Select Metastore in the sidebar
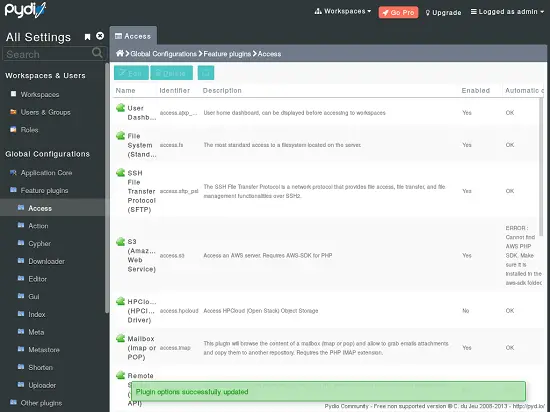Viewport: 550px width, 412px height. (x=44, y=350)
